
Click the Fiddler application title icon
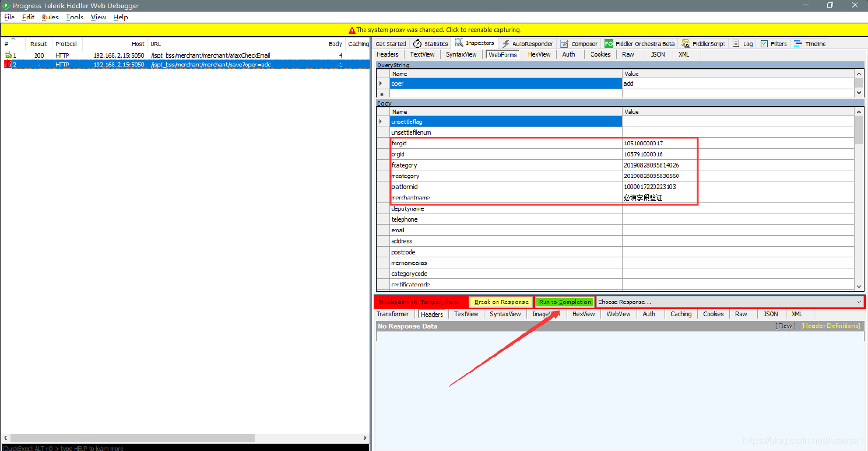[x=6, y=5]
